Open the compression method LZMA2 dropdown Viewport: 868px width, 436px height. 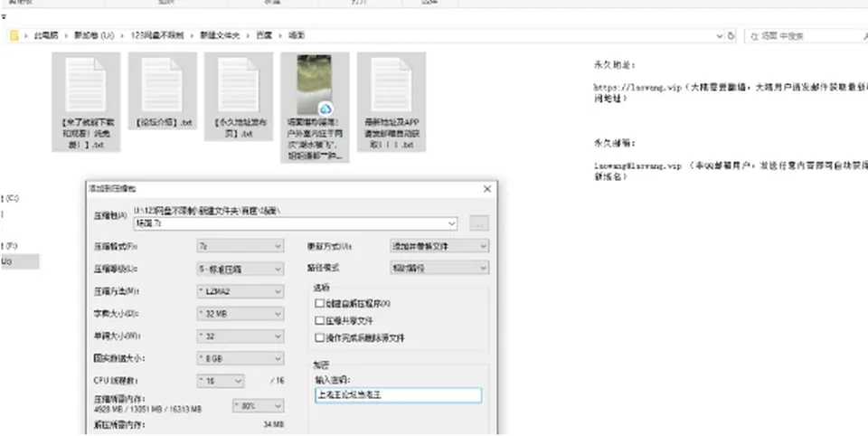[x=241, y=291]
